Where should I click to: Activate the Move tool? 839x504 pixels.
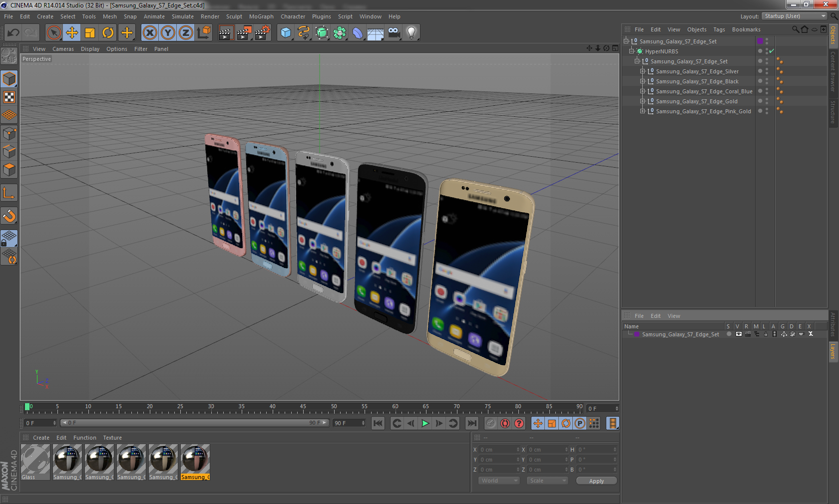pyautogui.click(x=72, y=33)
